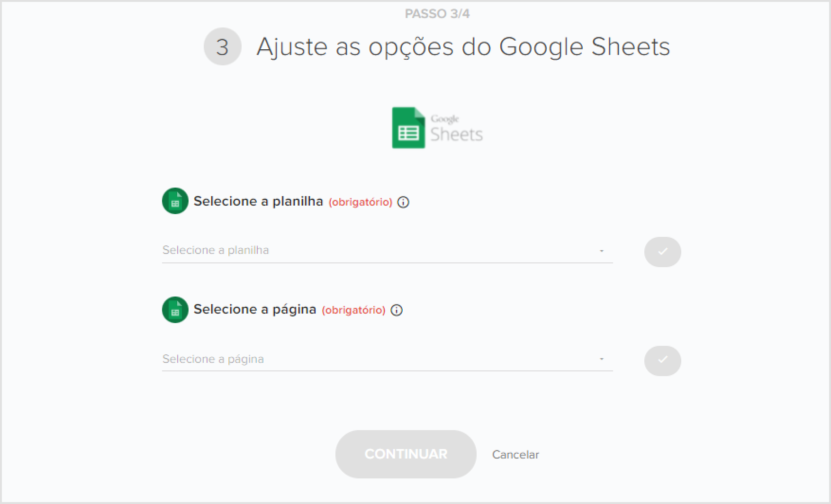Click the green Sheets icon beside Selecione a planilha

(x=175, y=201)
